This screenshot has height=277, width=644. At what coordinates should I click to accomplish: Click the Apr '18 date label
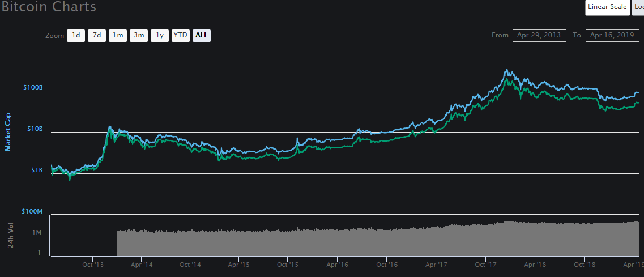(x=535, y=265)
